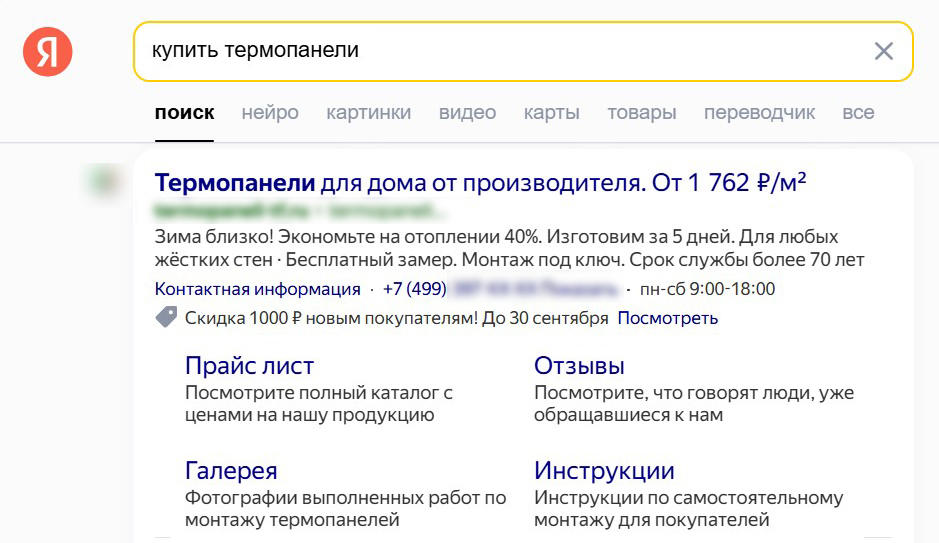This screenshot has width=939, height=543.
Task: Switch to the 'нейро' tab
Action: [270, 113]
